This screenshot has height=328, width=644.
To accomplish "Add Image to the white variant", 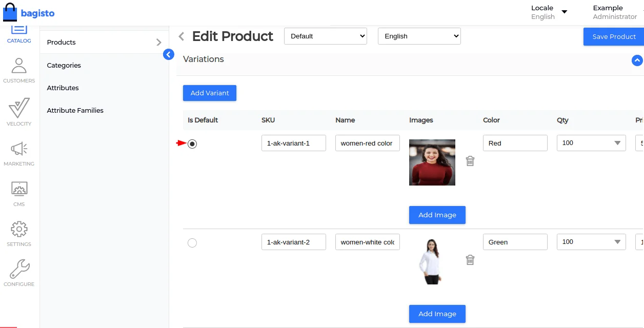I will coord(437,314).
